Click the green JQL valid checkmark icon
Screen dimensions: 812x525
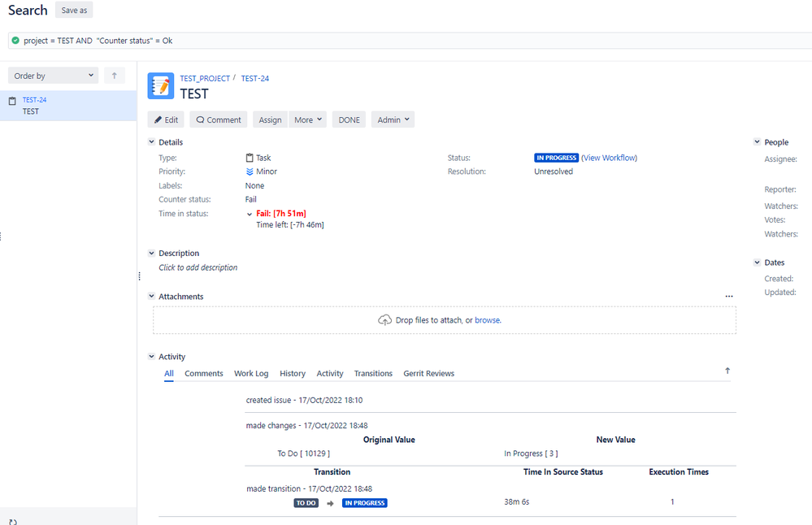15,41
